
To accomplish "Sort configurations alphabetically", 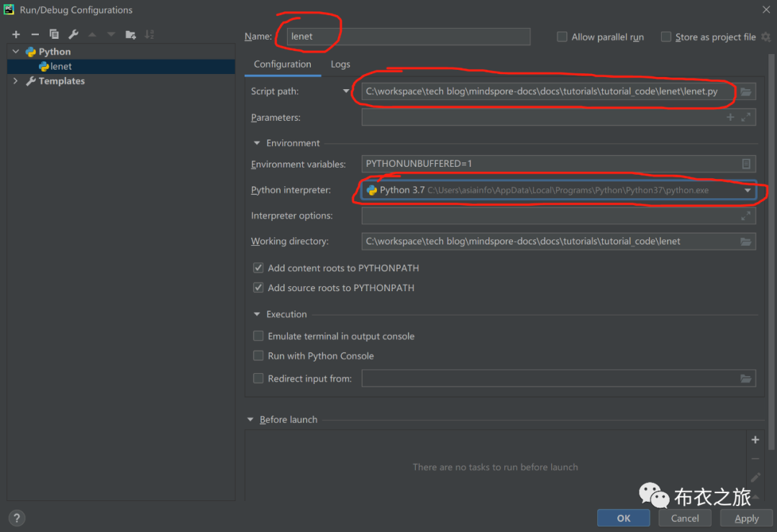I will click(149, 35).
